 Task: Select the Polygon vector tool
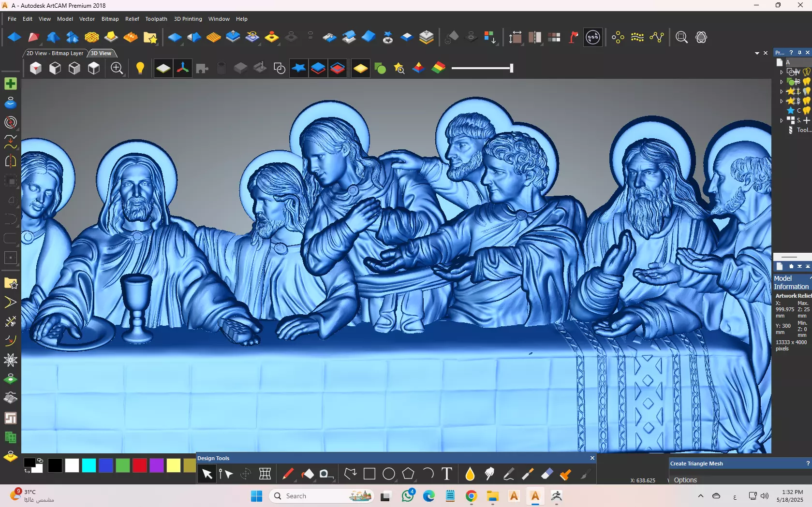(408, 474)
